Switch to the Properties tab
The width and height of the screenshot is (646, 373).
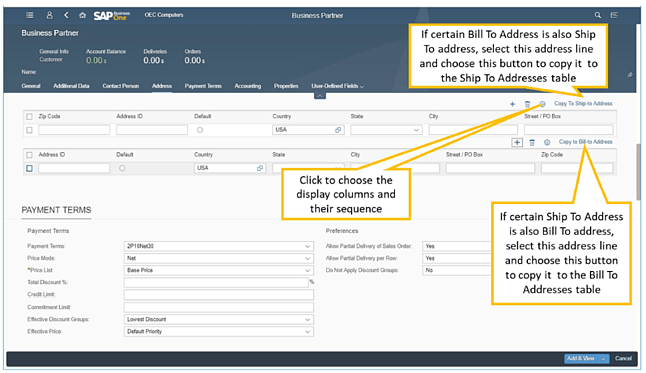286,86
